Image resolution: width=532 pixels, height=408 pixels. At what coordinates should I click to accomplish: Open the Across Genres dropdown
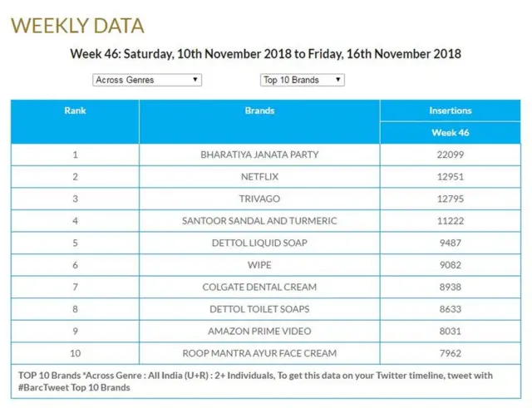click(146, 80)
